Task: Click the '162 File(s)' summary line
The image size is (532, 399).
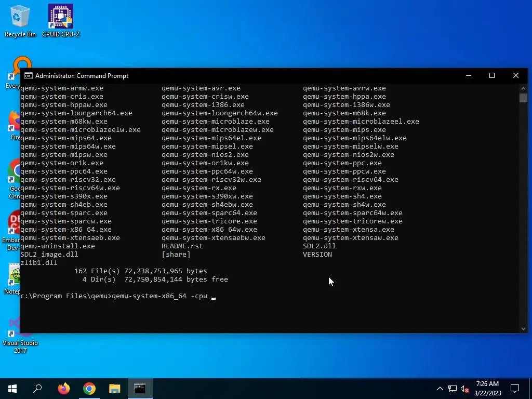Action: point(140,271)
